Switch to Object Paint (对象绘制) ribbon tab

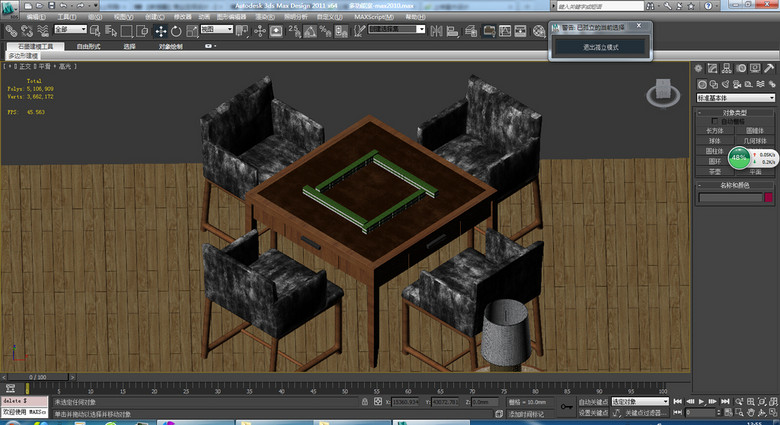tap(171, 46)
